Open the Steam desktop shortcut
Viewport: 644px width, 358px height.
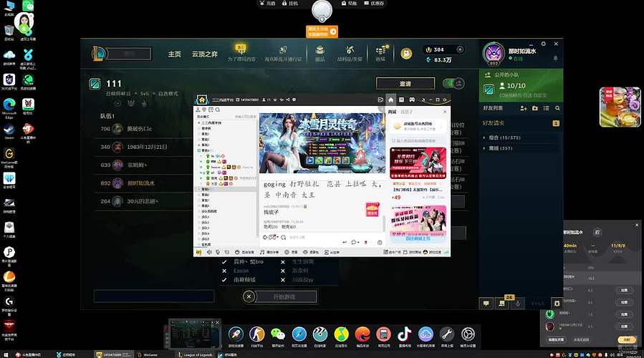coord(9,131)
